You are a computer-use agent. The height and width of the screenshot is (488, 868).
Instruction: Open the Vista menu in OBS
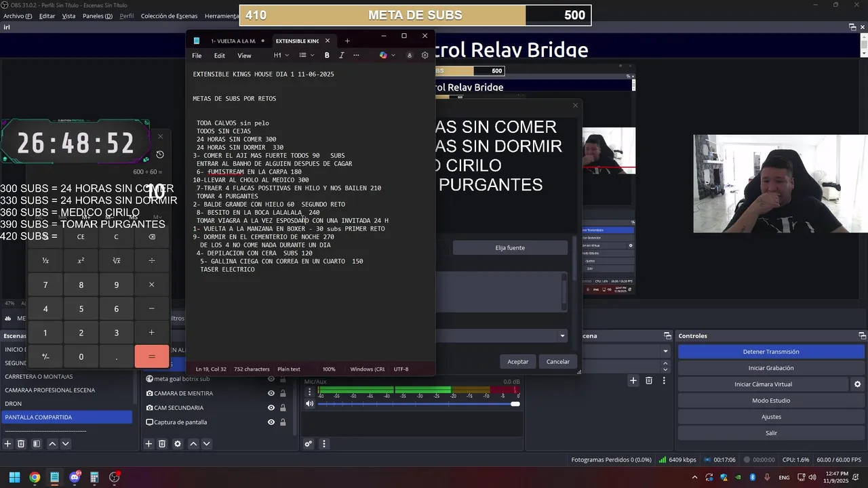tap(68, 16)
